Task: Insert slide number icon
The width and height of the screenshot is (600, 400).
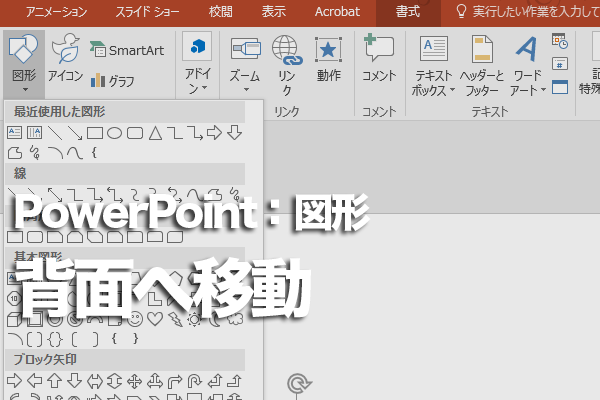Action: 560,64
